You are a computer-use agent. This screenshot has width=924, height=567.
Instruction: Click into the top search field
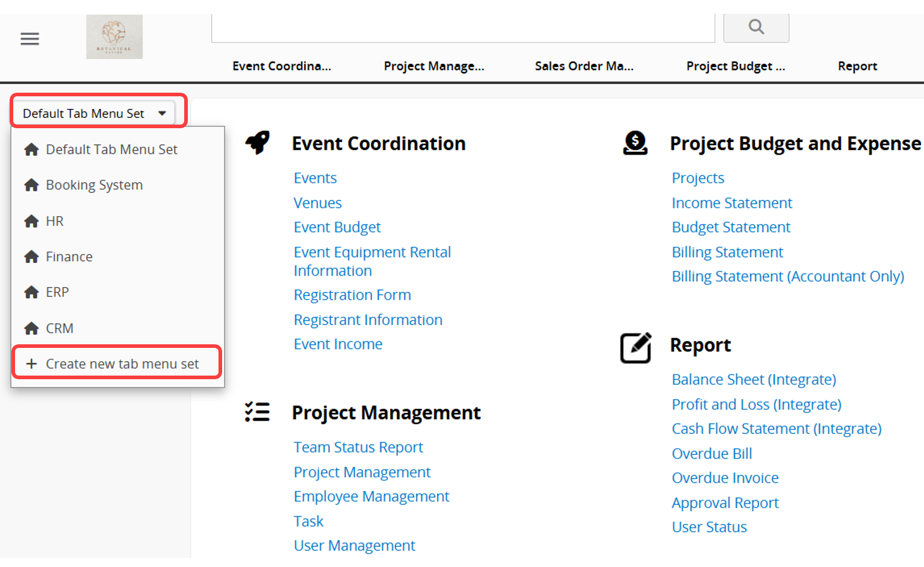click(462, 28)
